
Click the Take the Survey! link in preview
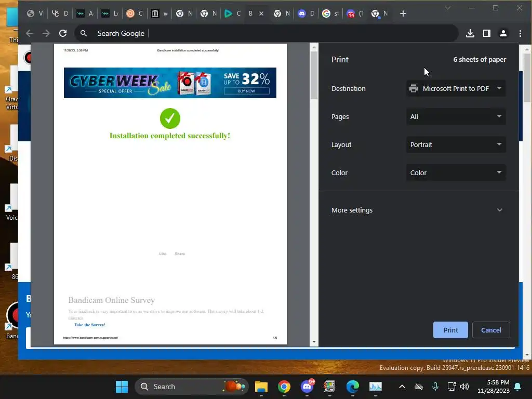click(x=90, y=325)
